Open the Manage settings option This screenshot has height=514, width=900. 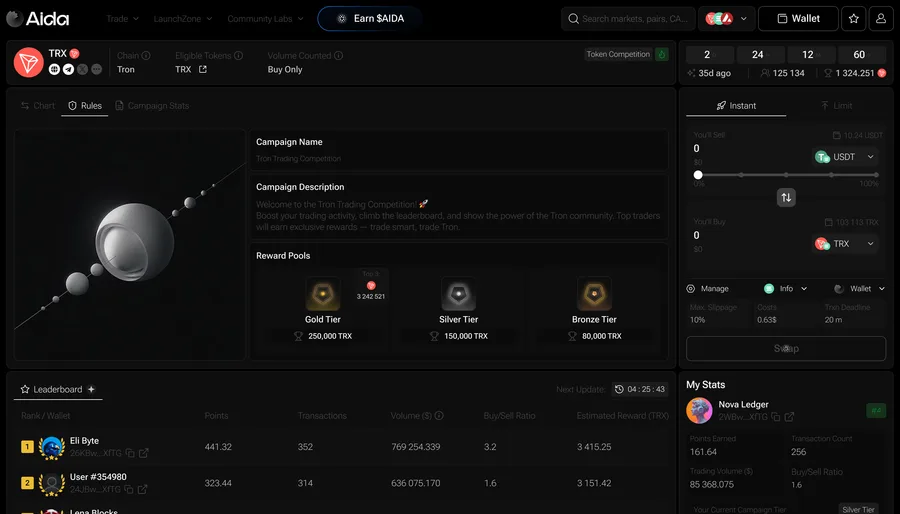[x=708, y=289]
